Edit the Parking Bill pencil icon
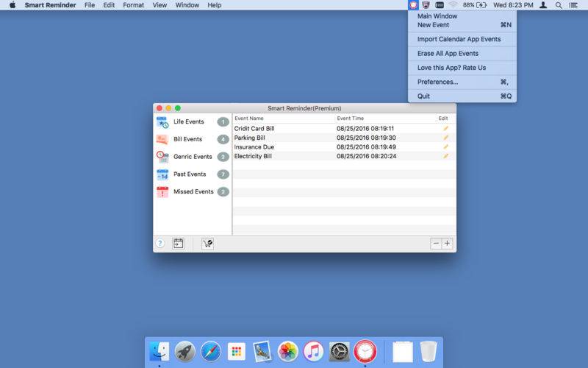588x368 pixels. [445, 138]
